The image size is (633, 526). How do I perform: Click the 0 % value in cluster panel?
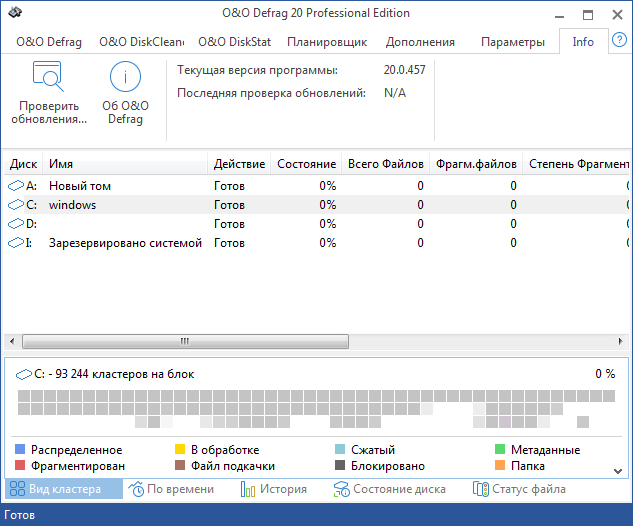pyautogui.click(x=605, y=373)
